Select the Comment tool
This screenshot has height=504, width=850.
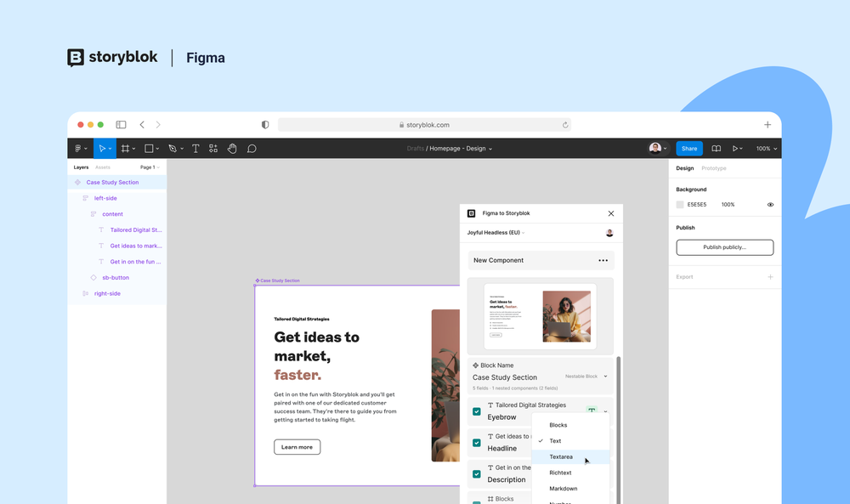(252, 149)
